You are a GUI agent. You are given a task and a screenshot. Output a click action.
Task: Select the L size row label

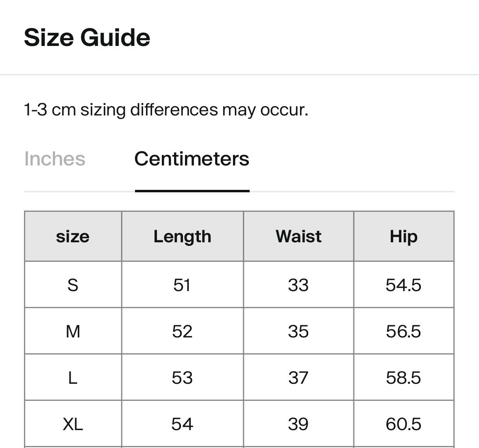(x=73, y=377)
